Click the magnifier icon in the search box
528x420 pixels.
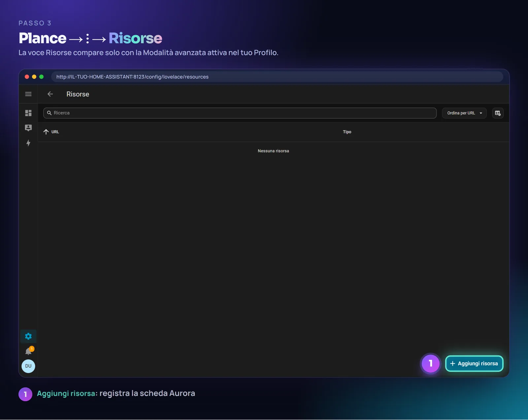[49, 113]
